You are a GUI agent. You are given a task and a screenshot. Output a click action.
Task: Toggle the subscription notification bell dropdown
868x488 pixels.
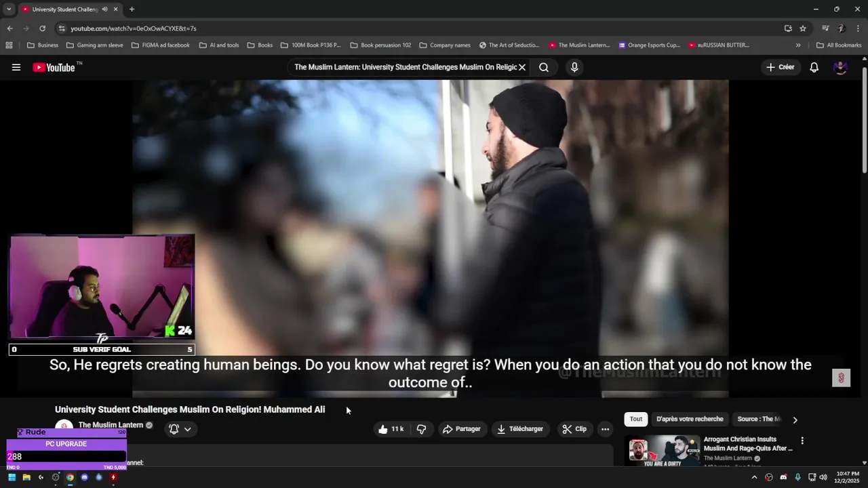click(x=180, y=429)
